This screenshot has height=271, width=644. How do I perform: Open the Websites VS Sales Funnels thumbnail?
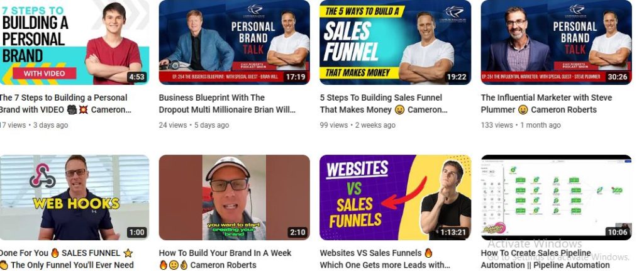pos(395,197)
